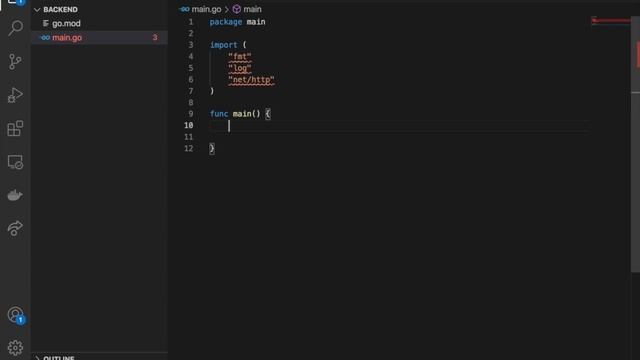Click the func keyword on line 9

(x=219, y=114)
